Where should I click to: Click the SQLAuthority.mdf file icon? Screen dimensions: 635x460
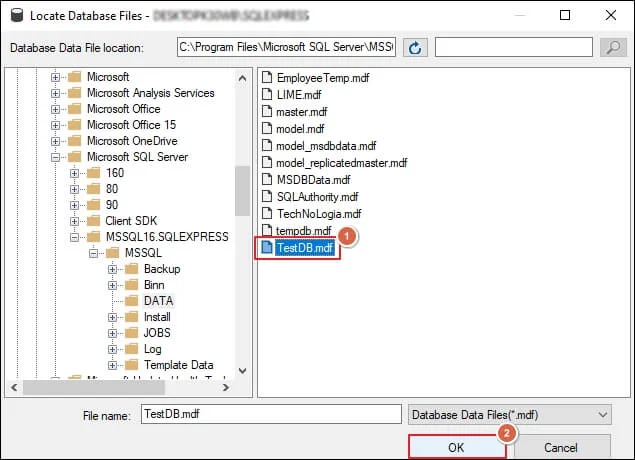click(x=266, y=196)
